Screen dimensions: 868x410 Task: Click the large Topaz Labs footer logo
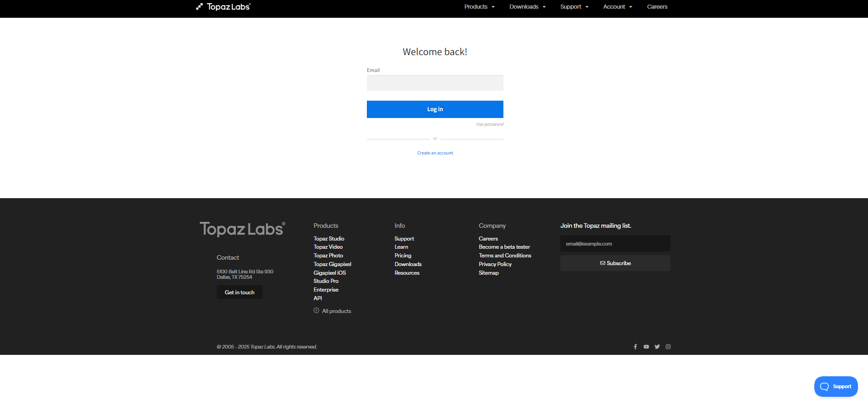click(243, 229)
